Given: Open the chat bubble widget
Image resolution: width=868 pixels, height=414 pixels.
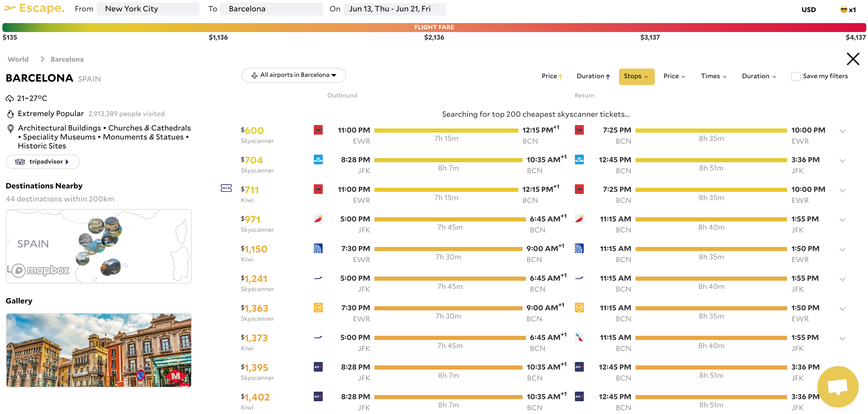Looking at the screenshot, I should pyautogui.click(x=837, y=386).
